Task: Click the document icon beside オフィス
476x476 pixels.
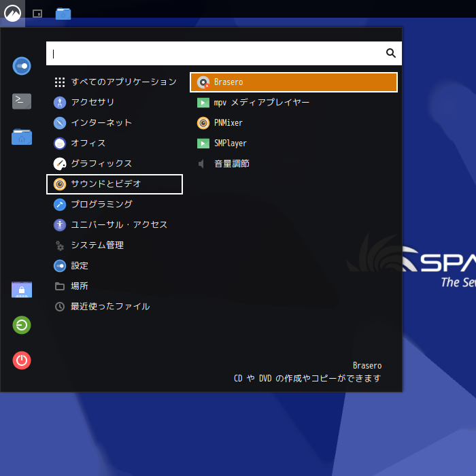Action: (60, 143)
